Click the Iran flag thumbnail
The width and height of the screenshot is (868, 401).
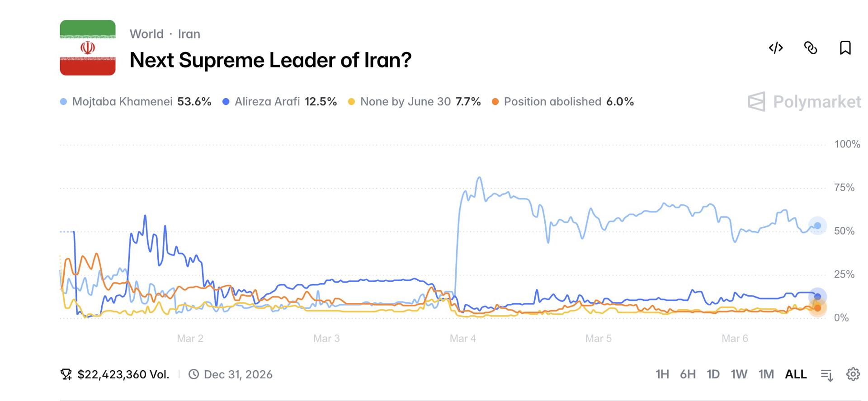88,47
